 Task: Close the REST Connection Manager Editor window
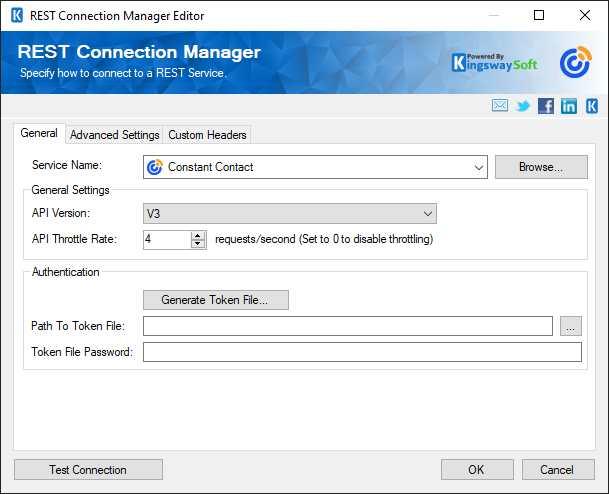click(x=585, y=15)
